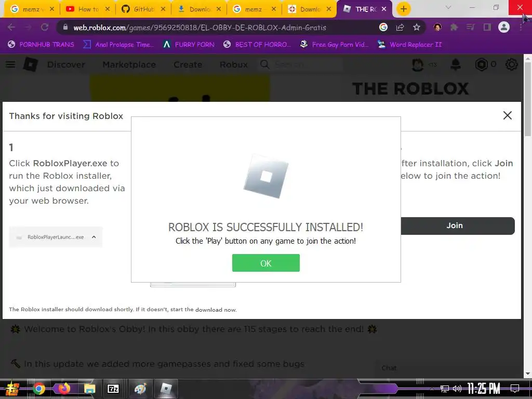Click the Roblox search field
This screenshot has width=532, height=399.
pyautogui.click(x=301, y=64)
